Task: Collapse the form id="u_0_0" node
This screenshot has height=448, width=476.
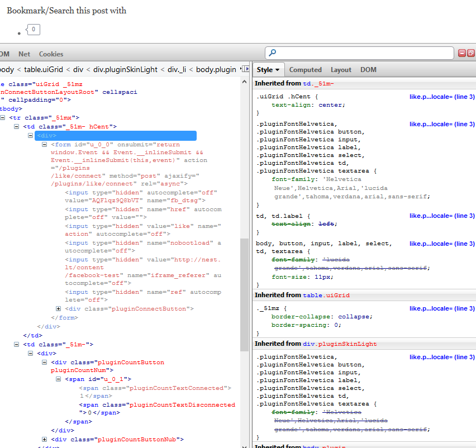Action: click(x=44, y=145)
